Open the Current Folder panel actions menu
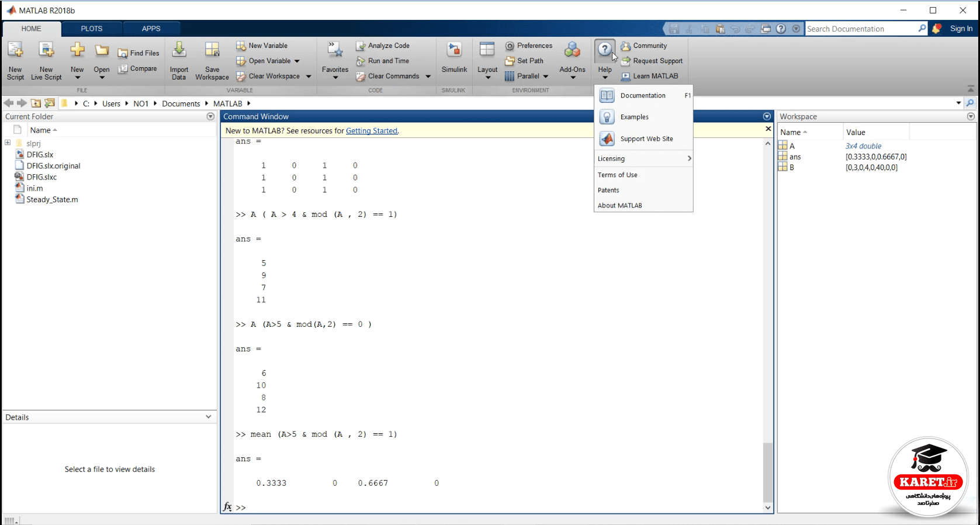980x525 pixels. click(x=210, y=116)
